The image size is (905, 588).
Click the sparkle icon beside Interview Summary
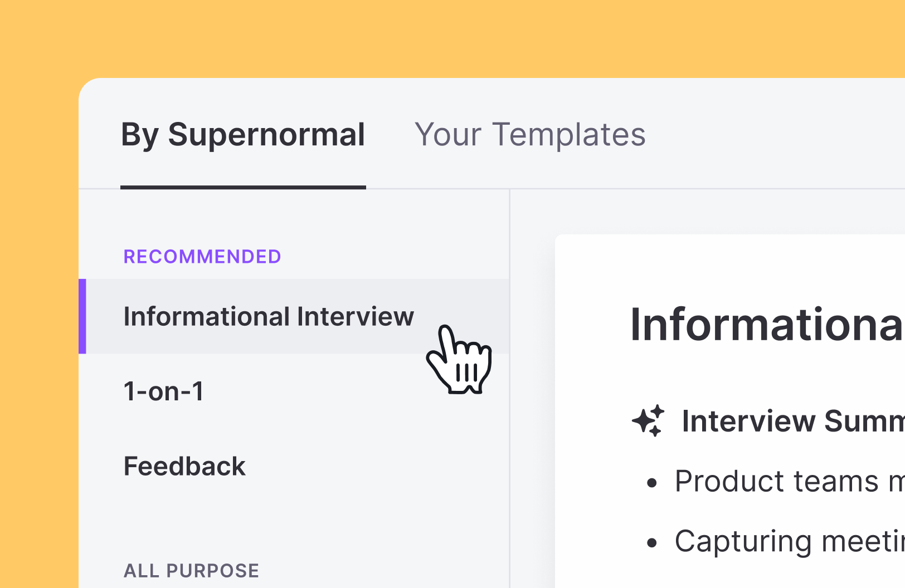pyautogui.click(x=648, y=420)
